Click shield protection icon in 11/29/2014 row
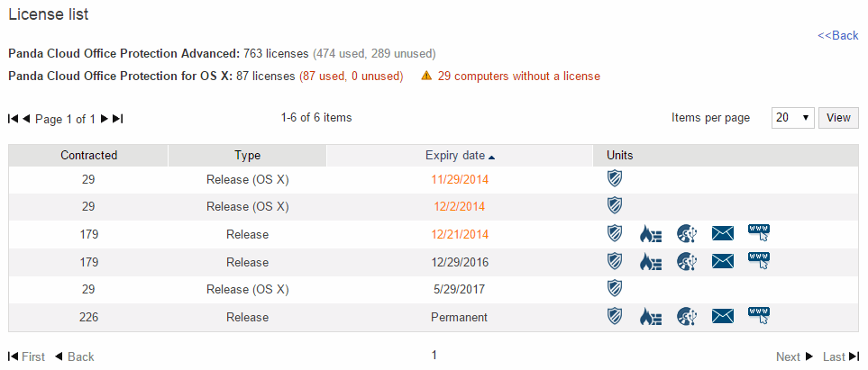 615,178
